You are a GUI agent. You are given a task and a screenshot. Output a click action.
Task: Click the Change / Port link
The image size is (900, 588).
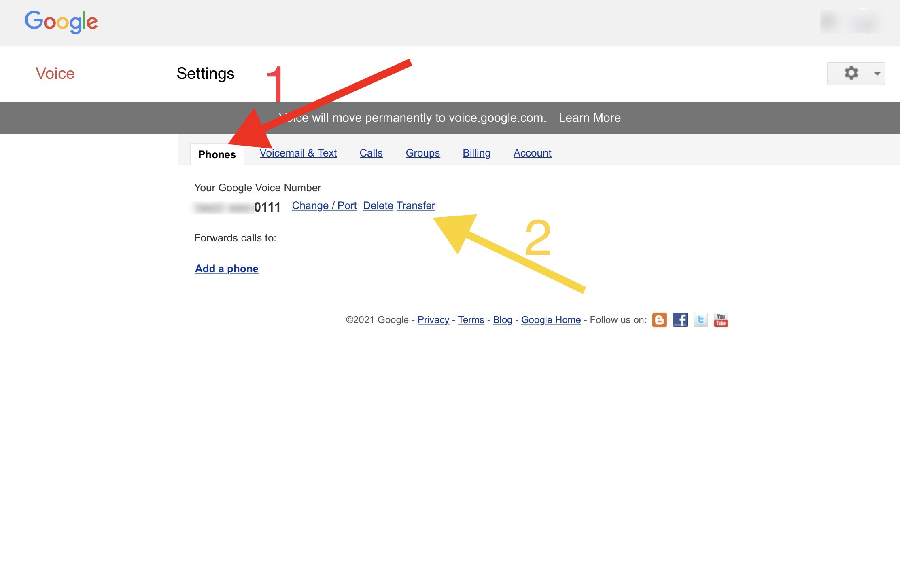pyautogui.click(x=324, y=205)
